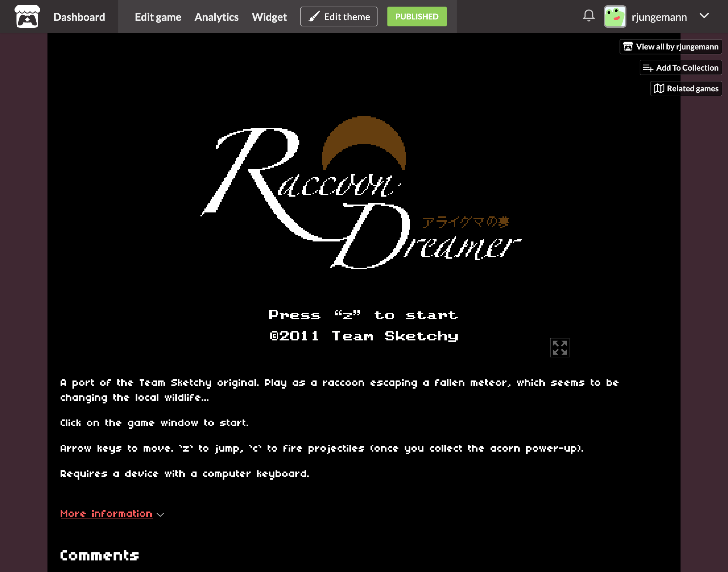Click the collection plus-list icon

pos(648,68)
